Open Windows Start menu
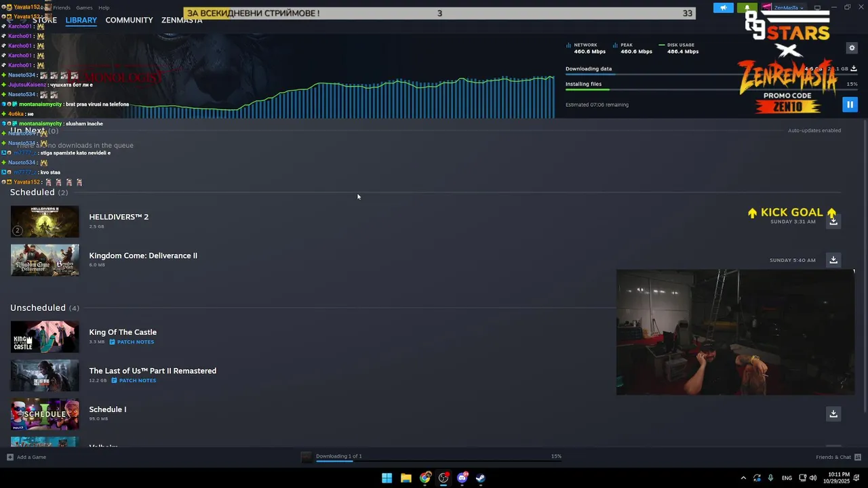This screenshot has height=488, width=868. [387, 478]
